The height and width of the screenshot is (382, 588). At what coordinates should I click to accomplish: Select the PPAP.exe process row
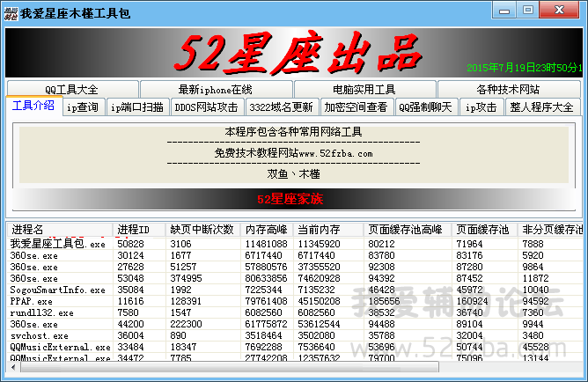point(296,301)
